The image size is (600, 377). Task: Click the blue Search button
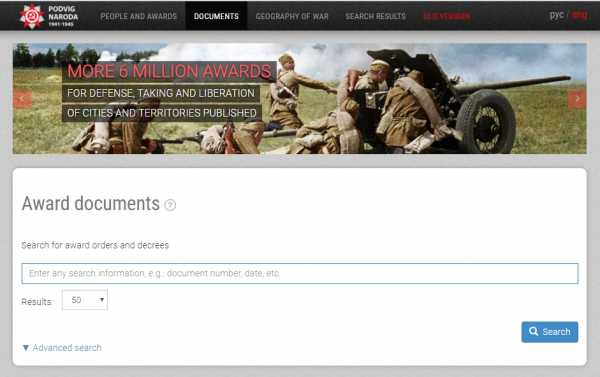(549, 332)
